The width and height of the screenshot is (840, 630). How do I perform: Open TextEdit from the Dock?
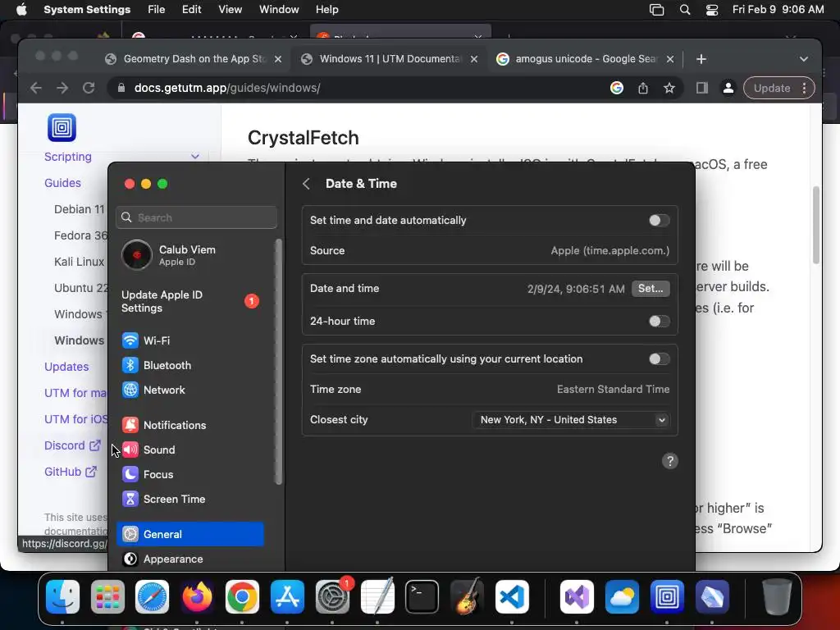pyautogui.click(x=377, y=596)
